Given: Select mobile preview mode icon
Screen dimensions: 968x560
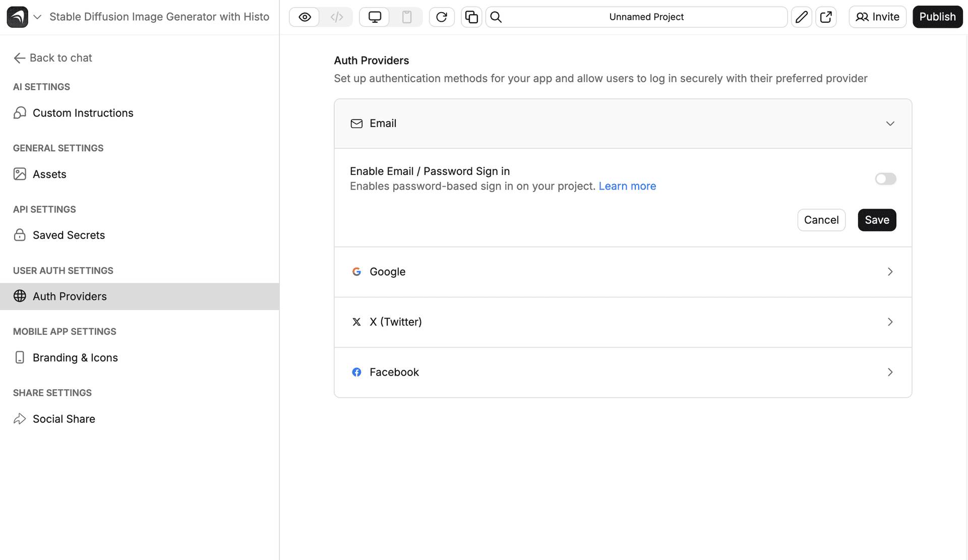Looking at the screenshot, I should pyautogui.click(x=407, y=17).
